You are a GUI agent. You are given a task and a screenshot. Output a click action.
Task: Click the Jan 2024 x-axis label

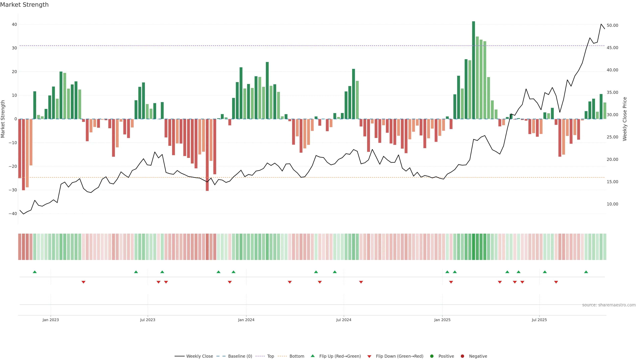(246, 320)
